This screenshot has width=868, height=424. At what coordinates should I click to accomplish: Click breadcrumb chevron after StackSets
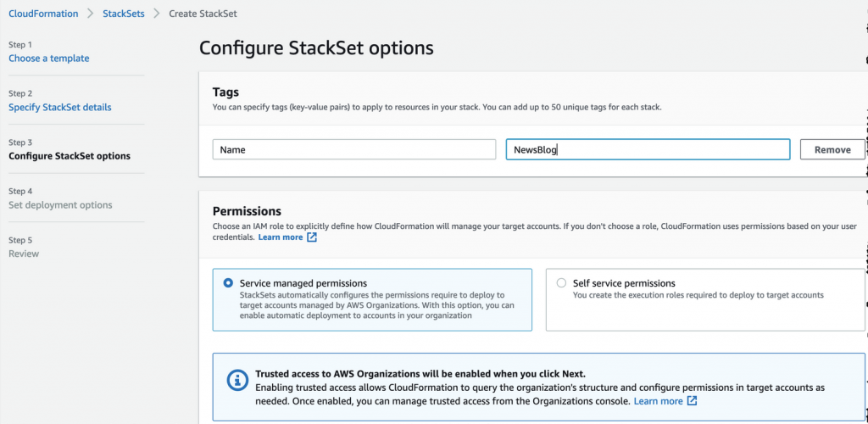tap(156, 14)
